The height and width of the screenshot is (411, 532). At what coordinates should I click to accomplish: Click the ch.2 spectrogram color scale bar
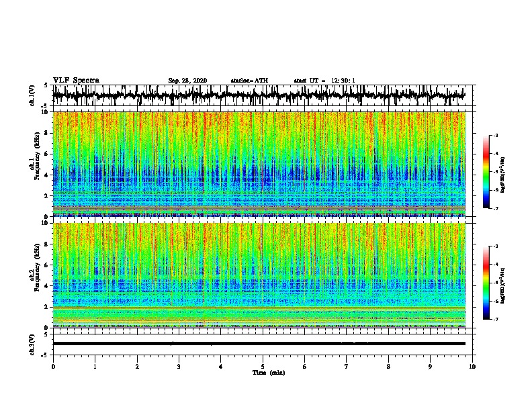coord(486,283)
